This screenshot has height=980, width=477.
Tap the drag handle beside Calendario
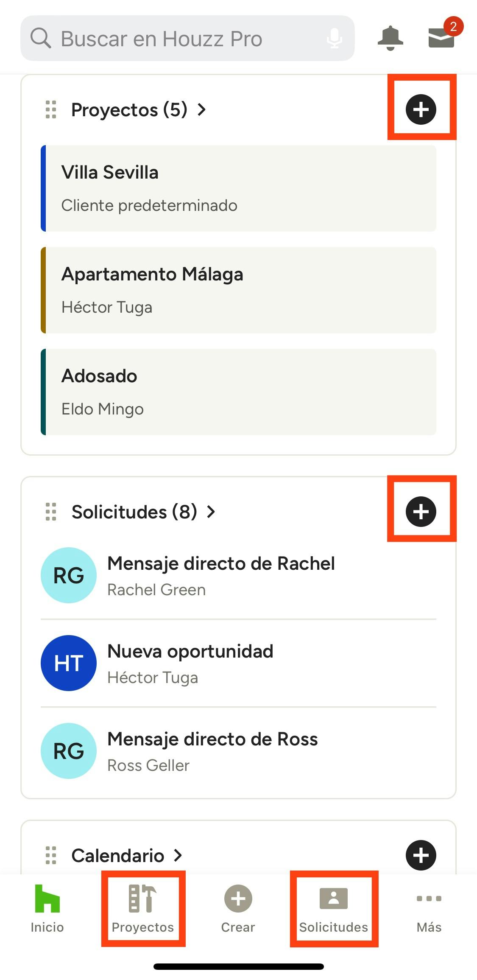[x=51, y=855]
